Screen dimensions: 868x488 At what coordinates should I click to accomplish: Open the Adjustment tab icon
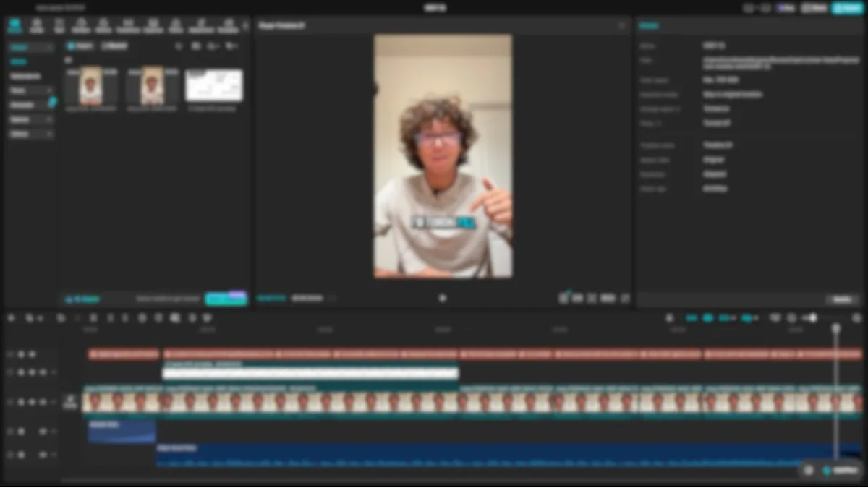pyautogui.click(x=200, y=25)
